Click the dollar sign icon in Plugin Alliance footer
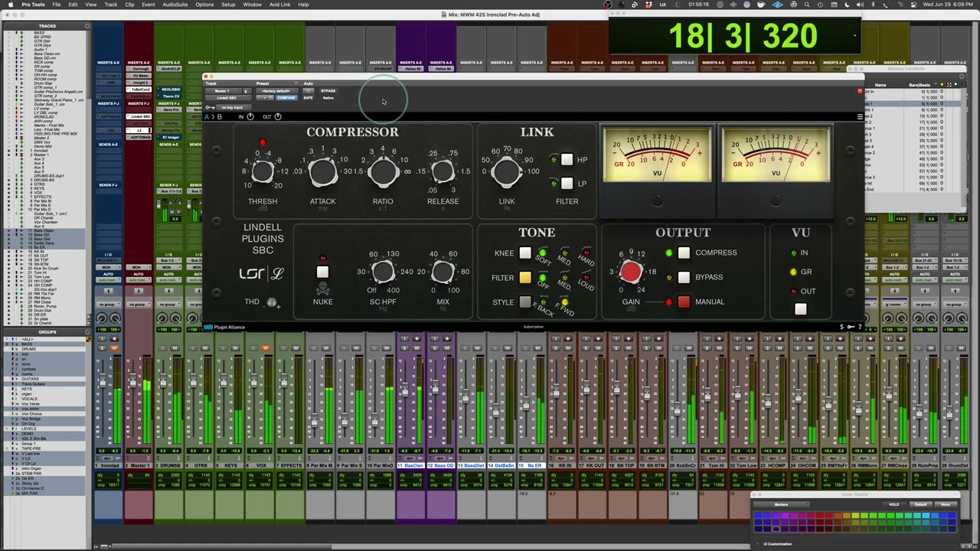Image resolution: width=980 pixels, height=551 pixels. [x=841, y=327]
